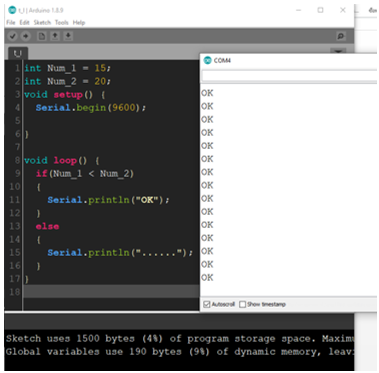This screenshot has height=373, width=379.
Task: Click 'Sketch uses 1500 bytes' console line
Action: [179, 339]
